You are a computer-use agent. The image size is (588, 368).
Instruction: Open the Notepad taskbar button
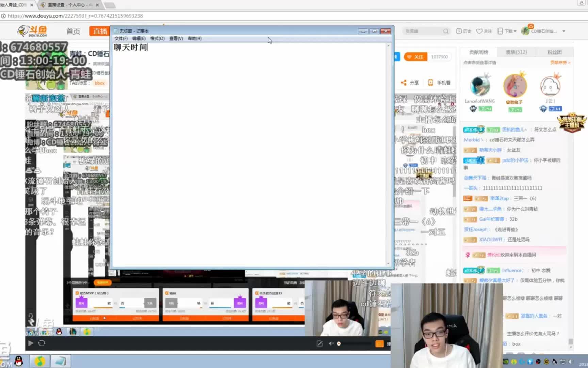tap(61, 361)
